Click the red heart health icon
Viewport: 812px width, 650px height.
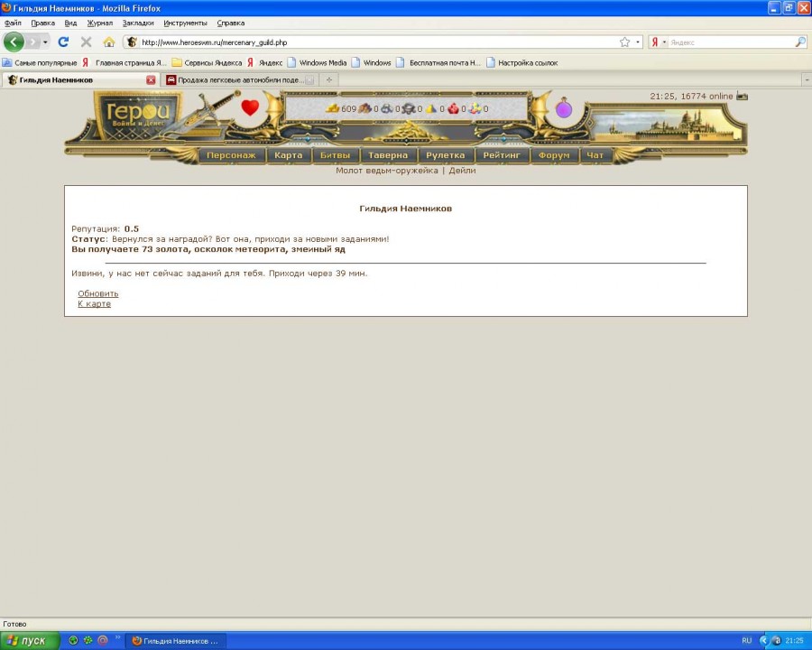coord(250,107)
